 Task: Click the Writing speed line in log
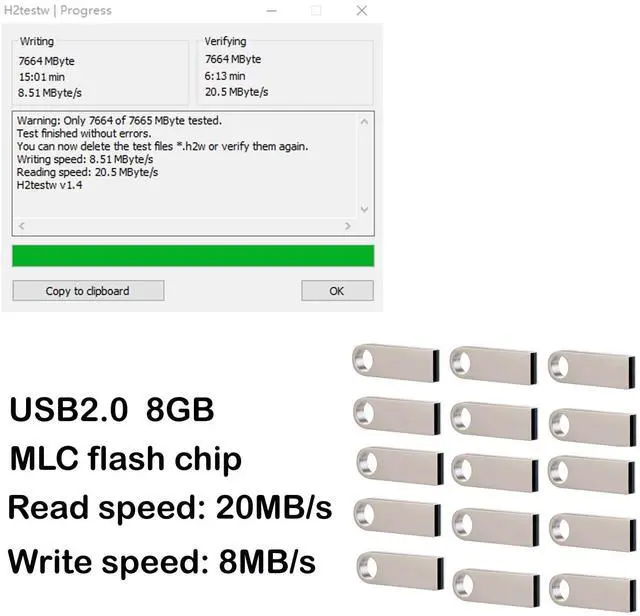(85, 159)
